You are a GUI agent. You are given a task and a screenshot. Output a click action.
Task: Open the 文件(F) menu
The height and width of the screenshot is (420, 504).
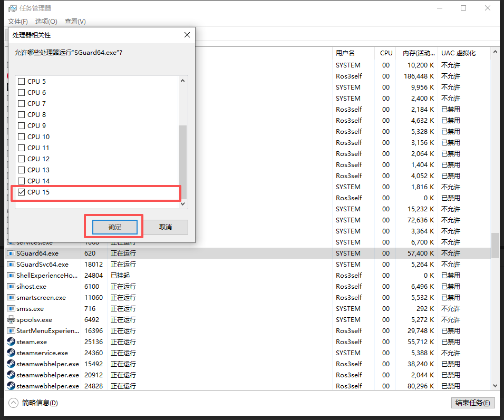[x=18, y=22]
